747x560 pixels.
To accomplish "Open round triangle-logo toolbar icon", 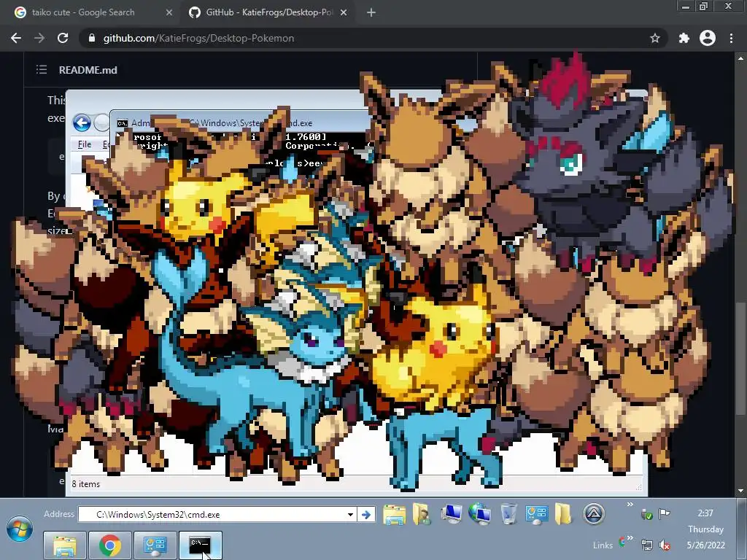I will tap(594, 514).
